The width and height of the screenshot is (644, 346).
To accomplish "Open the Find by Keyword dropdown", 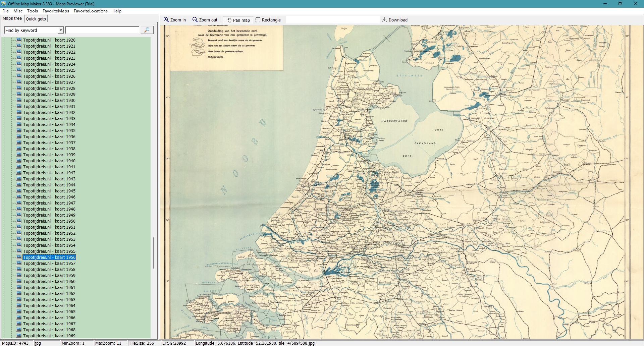I will [x=61, y=30].
